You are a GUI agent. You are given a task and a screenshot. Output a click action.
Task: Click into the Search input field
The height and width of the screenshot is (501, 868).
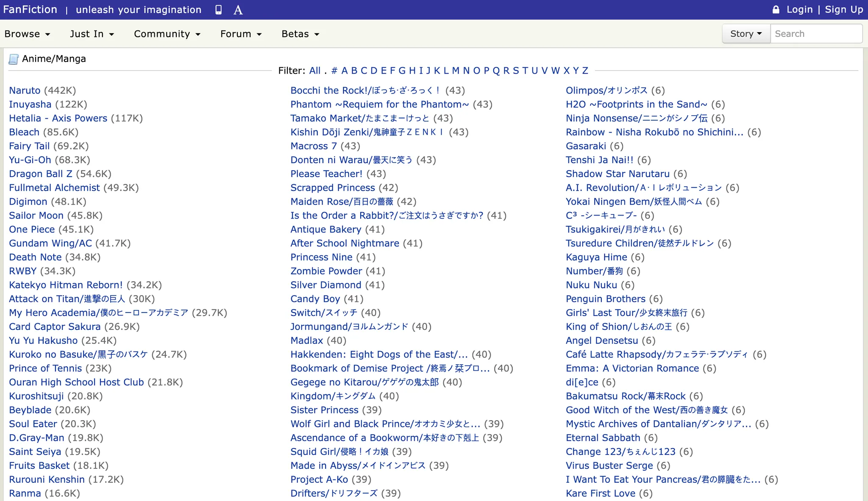coord(816,33)
